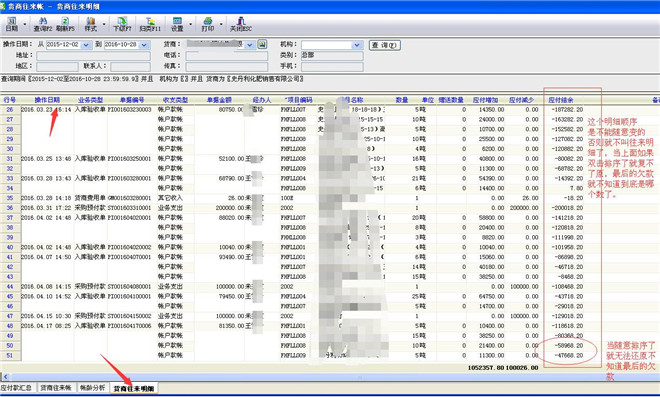Screen dimensions: 660x397
Task: Click the horizontal scrollbar left arrow
Action: click(5, 377)
